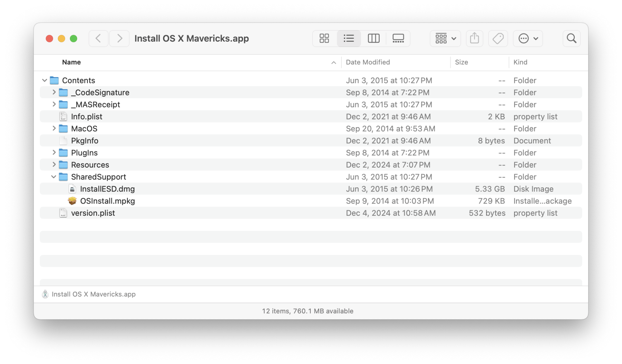
Task: Click the Dec 4, 2024 at 10:58 AM date
Action: 391,213
